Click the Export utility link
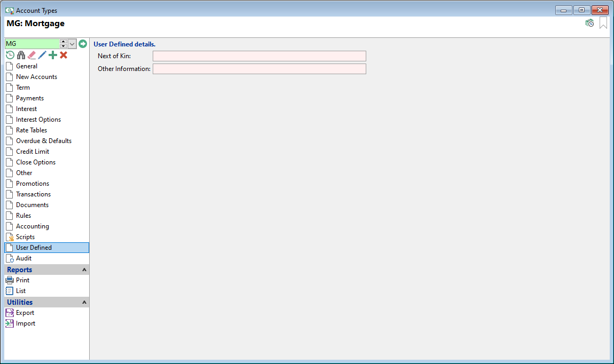The height and width of the screenshot is (364, 614). (x=25, y=313)
